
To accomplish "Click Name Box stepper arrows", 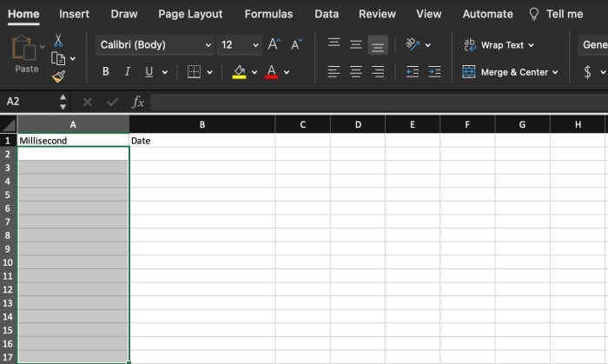I will tap(63, 102).
